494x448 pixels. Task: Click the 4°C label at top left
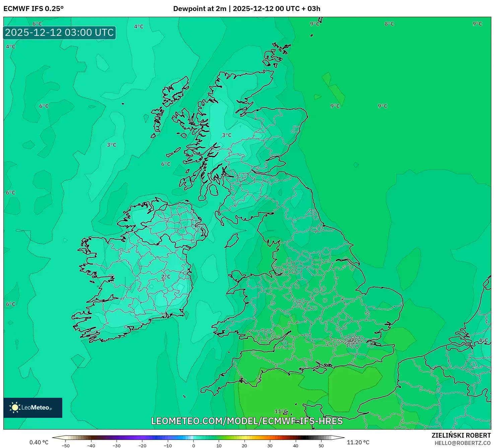point(10,47)
